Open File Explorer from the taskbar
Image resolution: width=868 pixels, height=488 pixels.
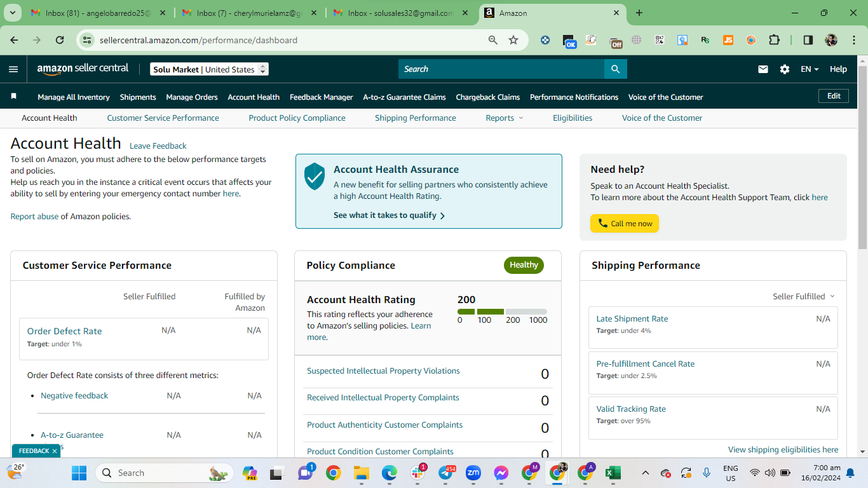pyautogui.click(x=362, y=473)
